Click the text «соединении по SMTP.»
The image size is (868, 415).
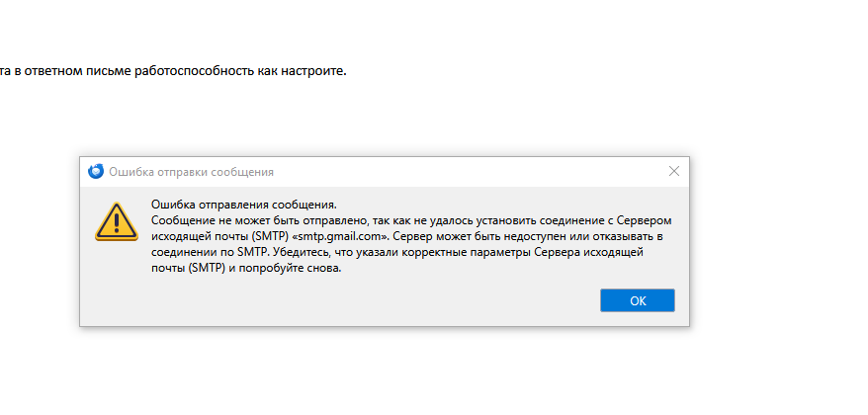click(x=208, y=255)
